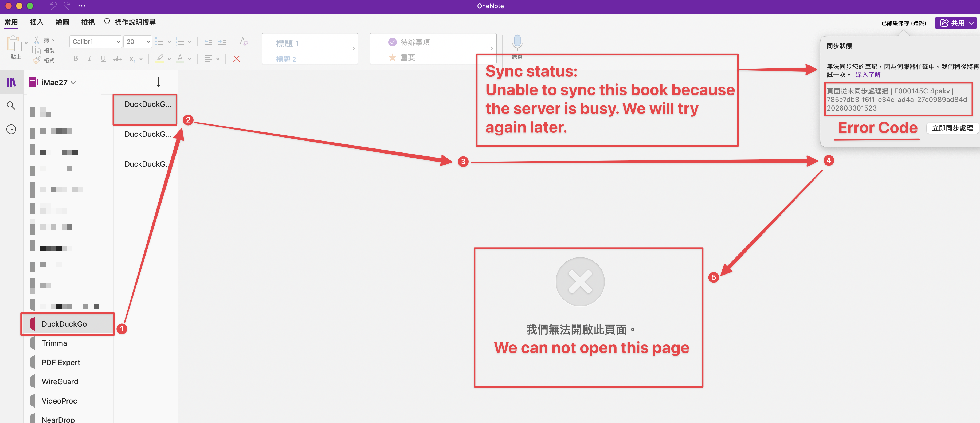Image resolution: width=980 pixels, height=423 pixels.
Task: Open the Calibri font name dropdown
Action: (96, 41)
